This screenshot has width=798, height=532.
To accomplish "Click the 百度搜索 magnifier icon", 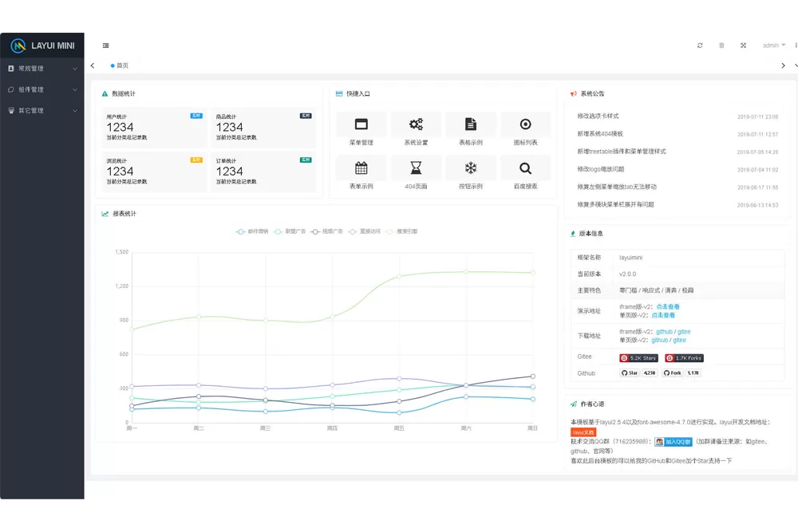I will click(x=525, y=168).
